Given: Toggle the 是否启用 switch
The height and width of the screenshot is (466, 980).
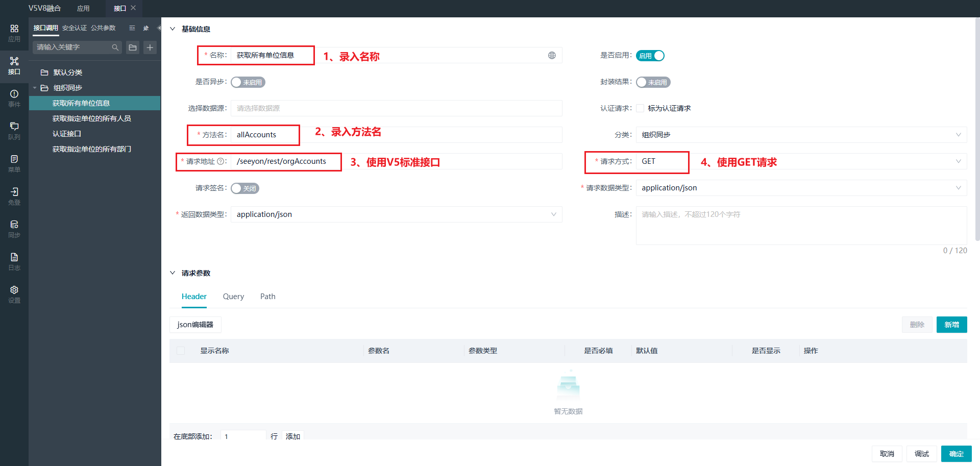Looking at the screenshot, I should pos(650,56).
